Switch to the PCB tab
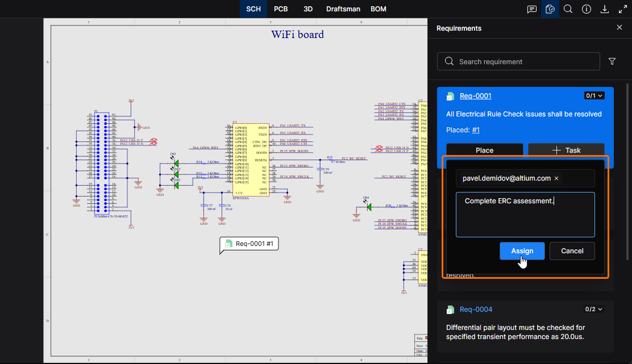Image resolution: width=632 pixels, height=364 pixels. coord(281,9)
